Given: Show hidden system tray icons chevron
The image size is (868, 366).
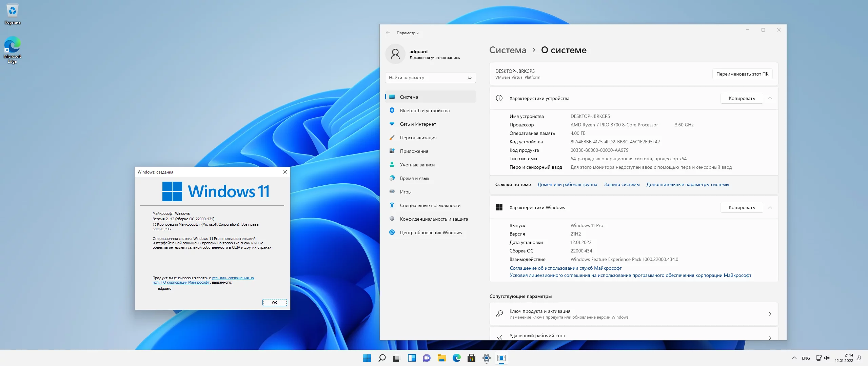Looking at the screenshot, I should (794, 358).
